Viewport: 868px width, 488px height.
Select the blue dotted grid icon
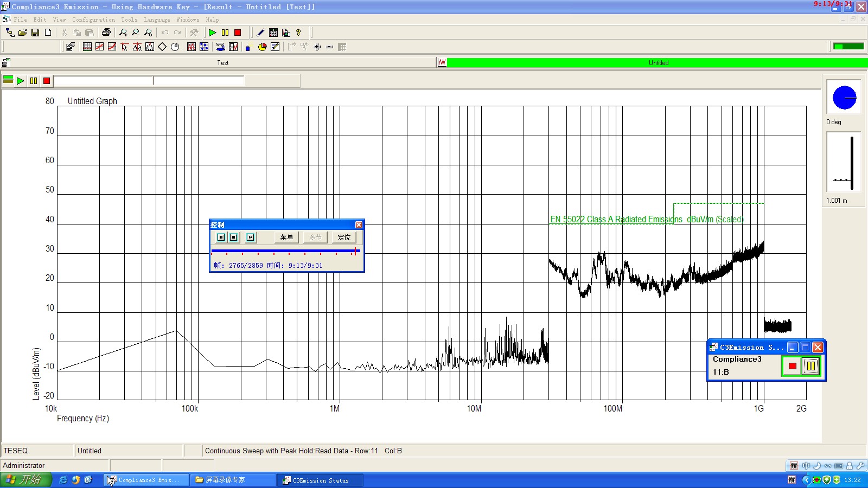[204, 47]
